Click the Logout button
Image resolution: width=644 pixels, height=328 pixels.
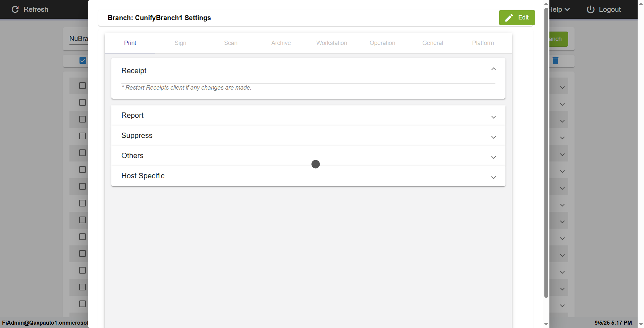pyautogui.click(x=604, y=9)
